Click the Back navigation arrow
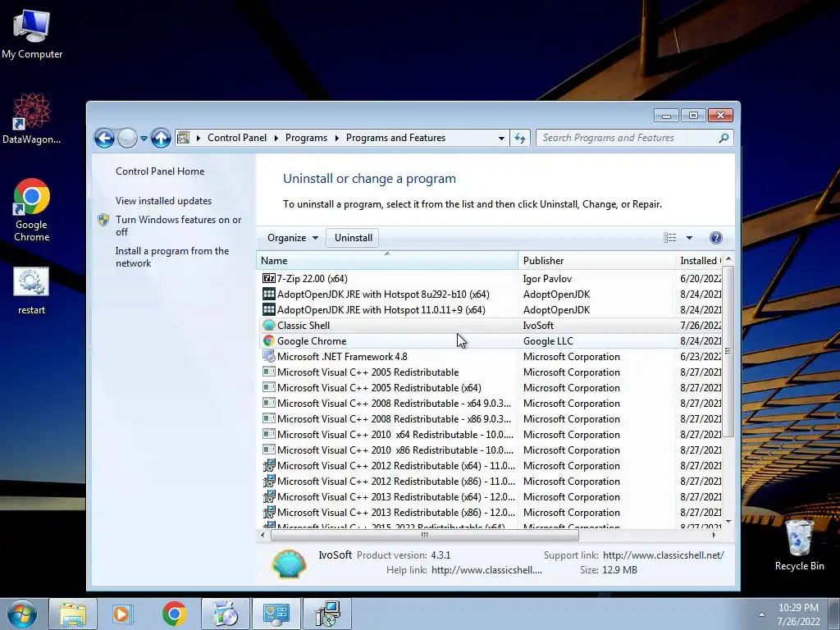Viewport: 840px width, 630px height. [104, 138]
